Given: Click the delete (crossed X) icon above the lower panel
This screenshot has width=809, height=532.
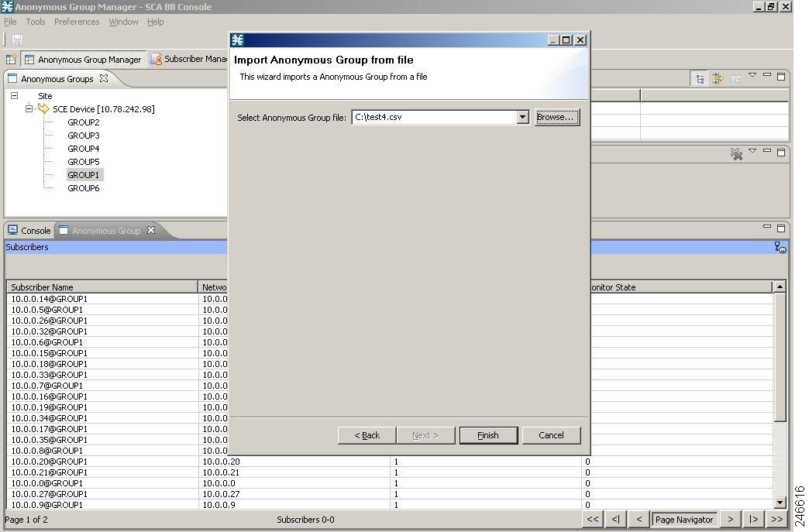Looking at the screenshot, I should coord(735,154).
